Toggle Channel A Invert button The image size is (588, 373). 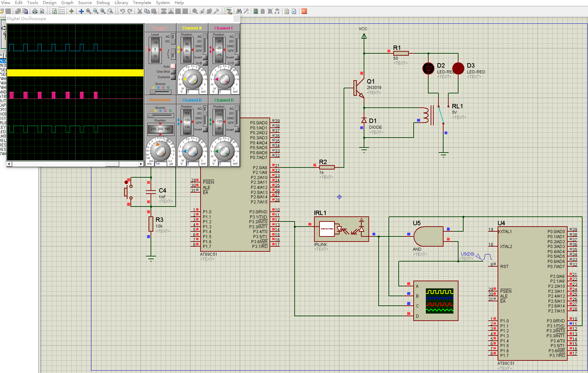pos(205,57)
